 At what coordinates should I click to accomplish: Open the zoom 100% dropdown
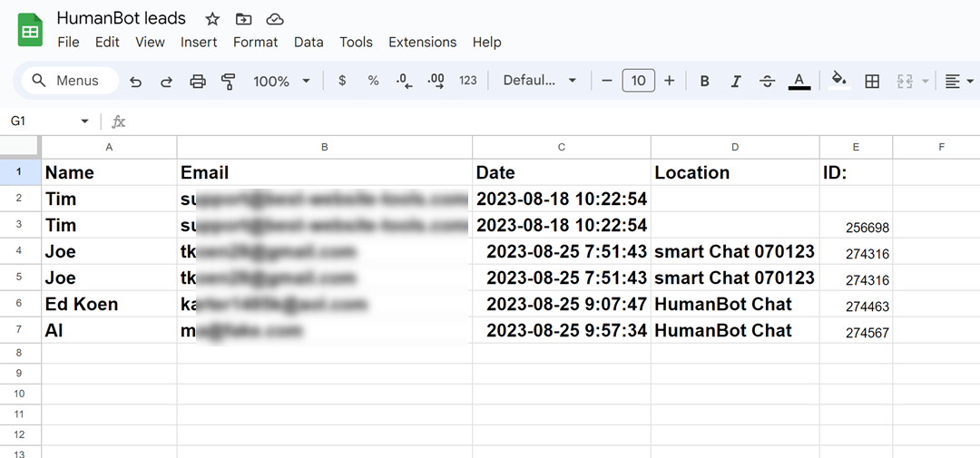pos(281,82)
